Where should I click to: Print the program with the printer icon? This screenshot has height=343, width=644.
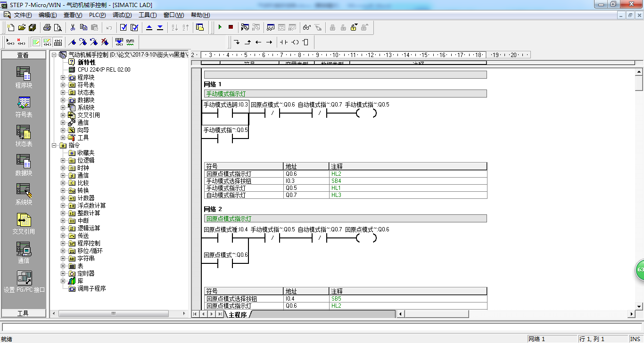(x=47, y=27)
